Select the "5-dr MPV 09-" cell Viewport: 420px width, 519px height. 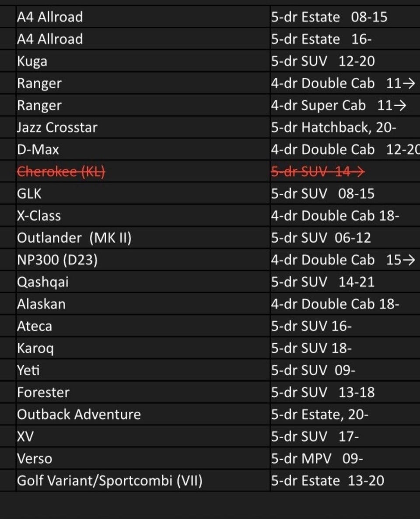pyautogui.click(x=317, y=459)
